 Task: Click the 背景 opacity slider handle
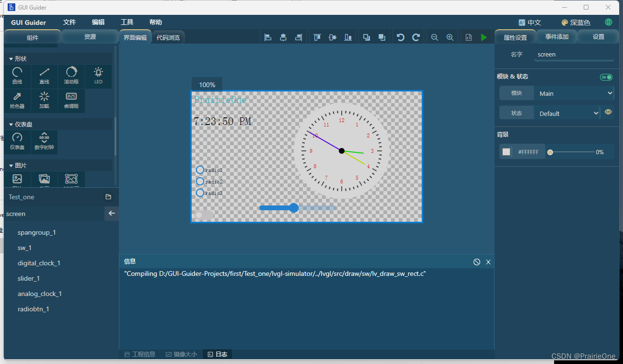pos(550,152)
